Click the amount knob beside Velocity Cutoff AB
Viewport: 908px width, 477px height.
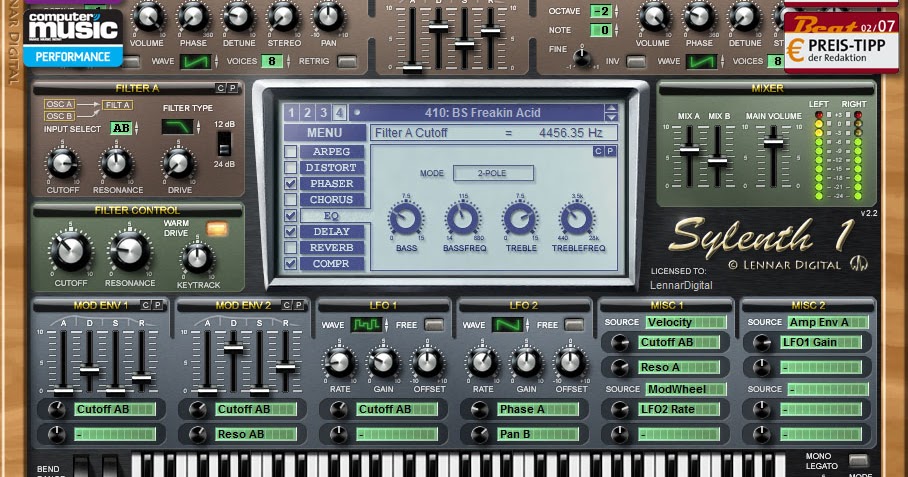[620, 343]
